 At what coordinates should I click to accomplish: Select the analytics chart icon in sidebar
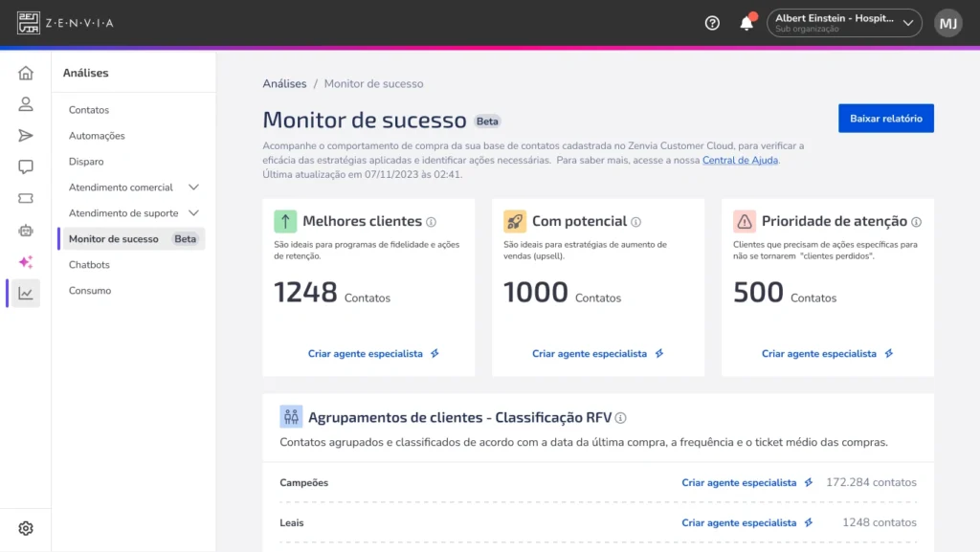click(26, 293)
